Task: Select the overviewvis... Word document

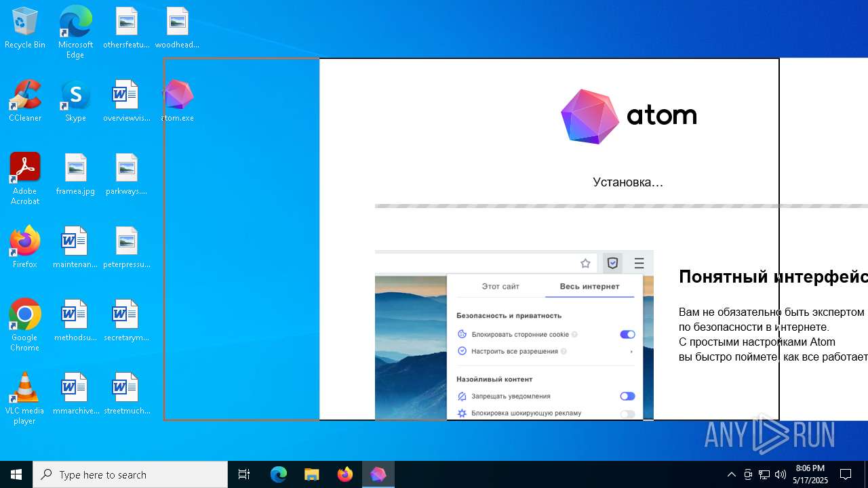Action: click(126, 102)
